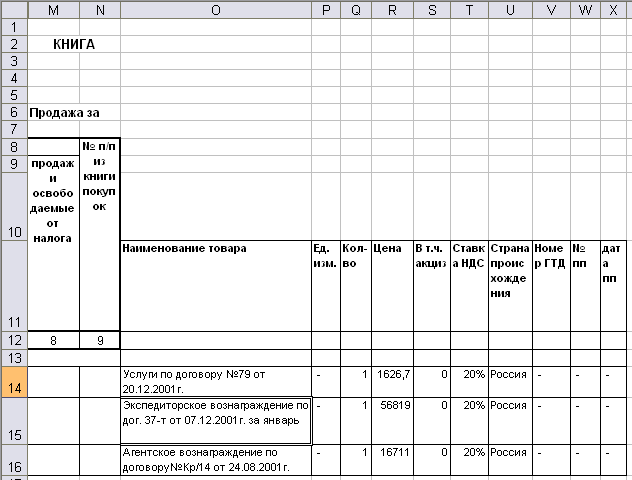Select row 6 header

pos(14,112)
